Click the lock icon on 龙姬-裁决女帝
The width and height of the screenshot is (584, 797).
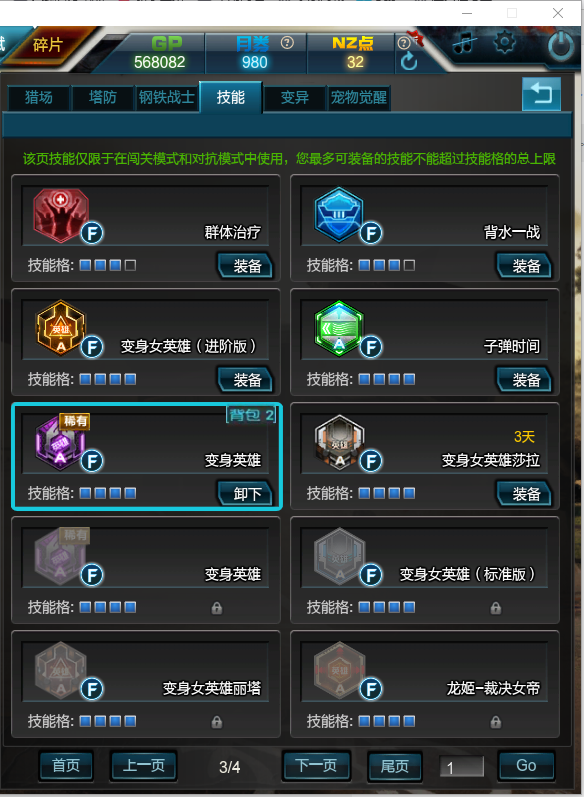point(496,722)
